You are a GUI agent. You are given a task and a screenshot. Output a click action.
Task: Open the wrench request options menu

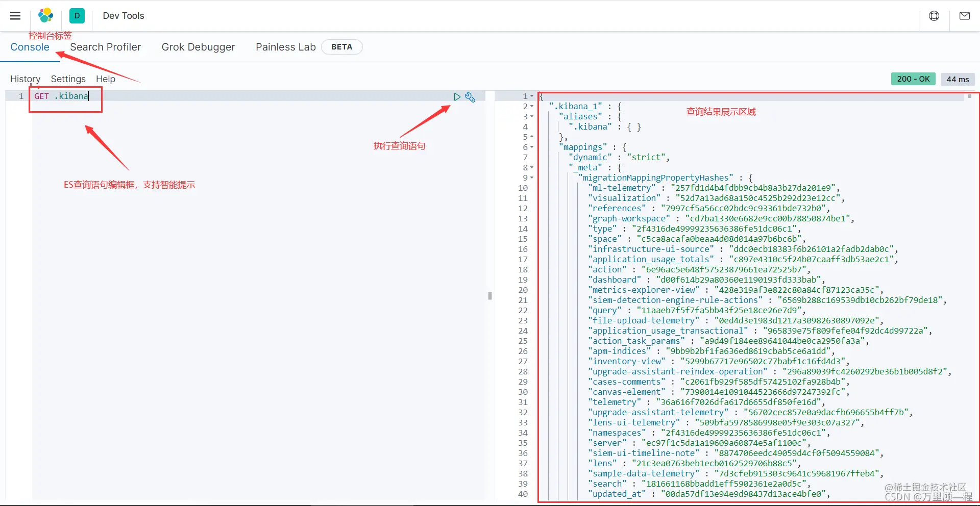tap(470, 97)
